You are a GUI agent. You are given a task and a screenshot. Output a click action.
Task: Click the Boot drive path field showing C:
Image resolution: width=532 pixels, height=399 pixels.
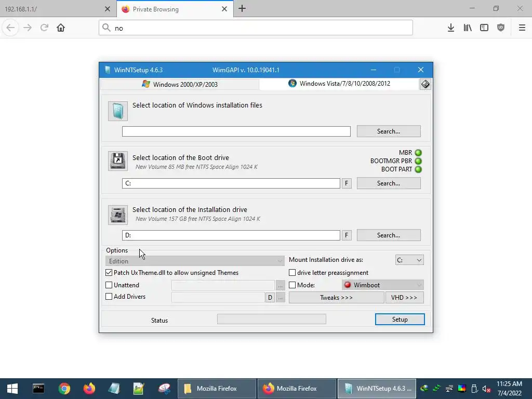click(x=231, y=183)
